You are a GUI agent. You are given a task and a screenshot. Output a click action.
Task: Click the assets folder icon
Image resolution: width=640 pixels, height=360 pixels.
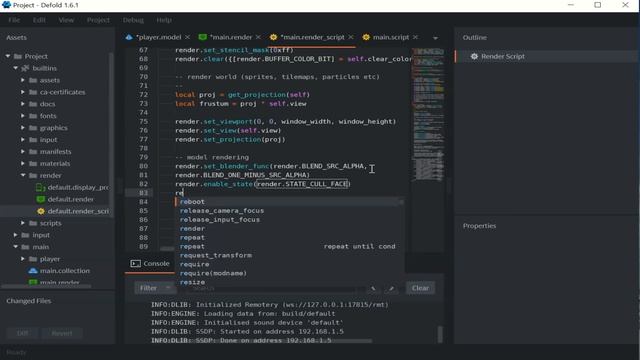[33, 80]
